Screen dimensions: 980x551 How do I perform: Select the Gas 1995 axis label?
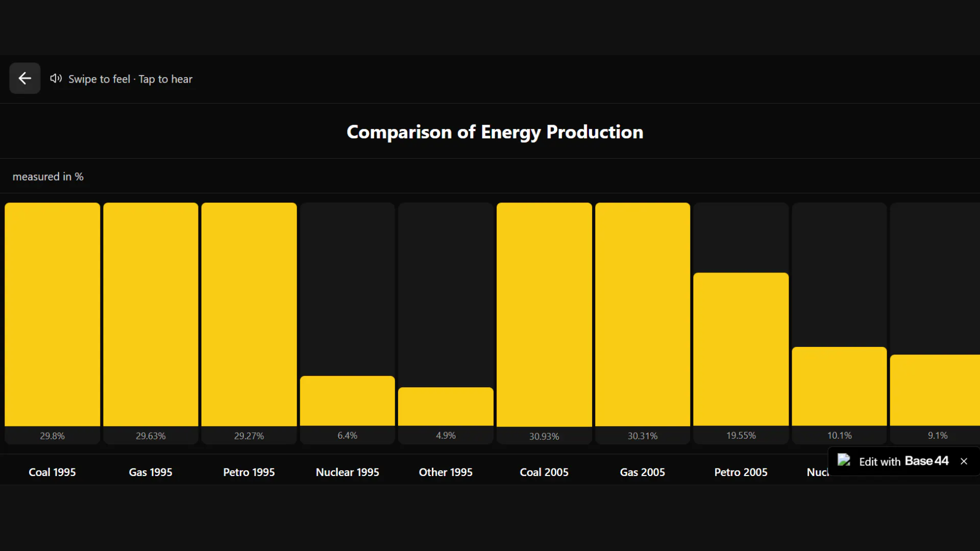(x=151, y=472)
